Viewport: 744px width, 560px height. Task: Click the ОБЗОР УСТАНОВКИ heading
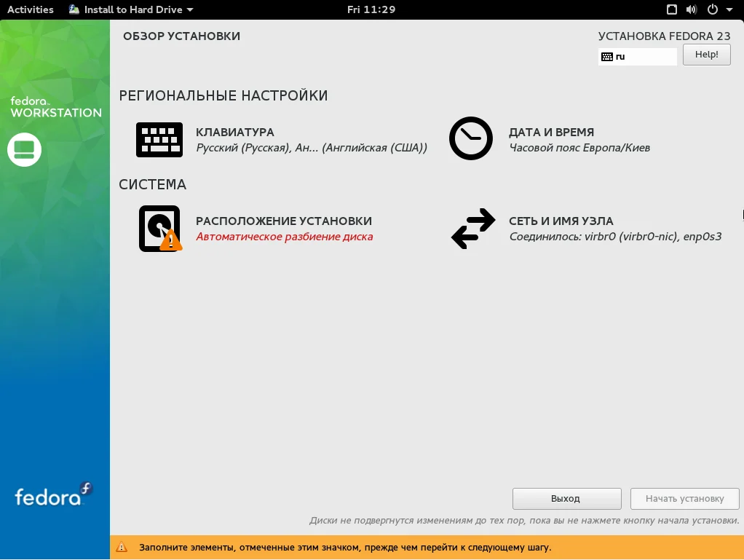pos(181,36)
